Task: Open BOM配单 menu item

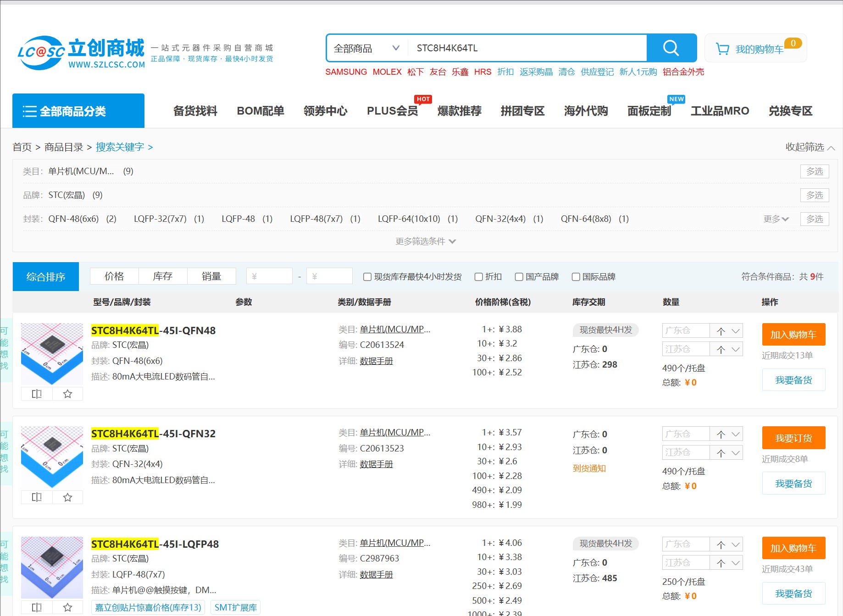Action: 261,111
